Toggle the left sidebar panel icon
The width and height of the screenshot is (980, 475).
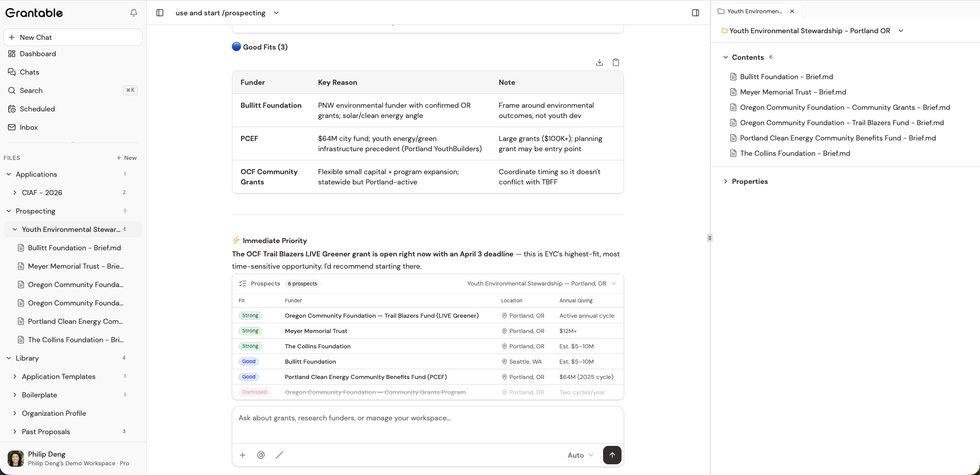click(160, 13)
